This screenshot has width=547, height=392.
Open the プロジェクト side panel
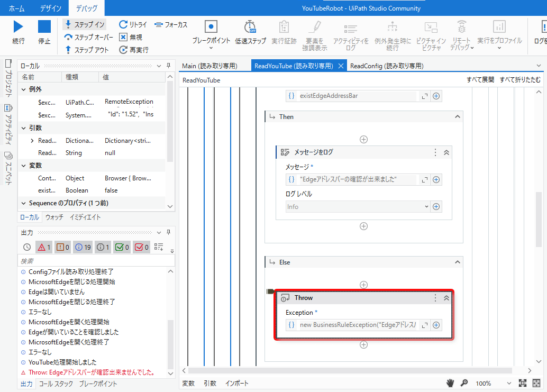click(8, 78)
